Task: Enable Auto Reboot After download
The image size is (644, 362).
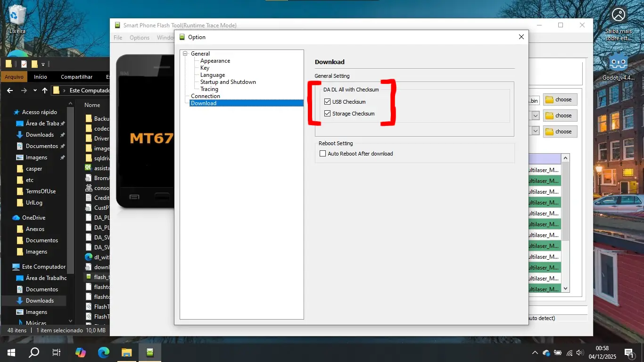Action: (x=323, y=154)
